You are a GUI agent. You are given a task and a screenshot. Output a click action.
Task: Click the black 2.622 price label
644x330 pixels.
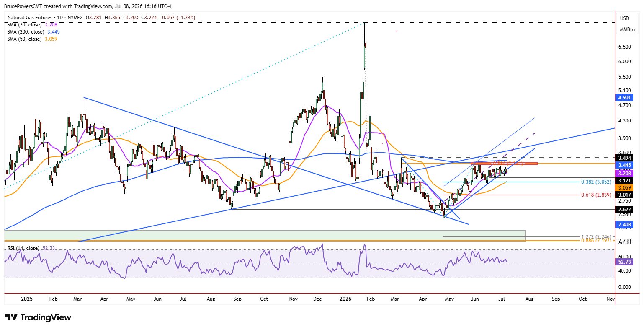pyautogui.click(x=624, y=210)
